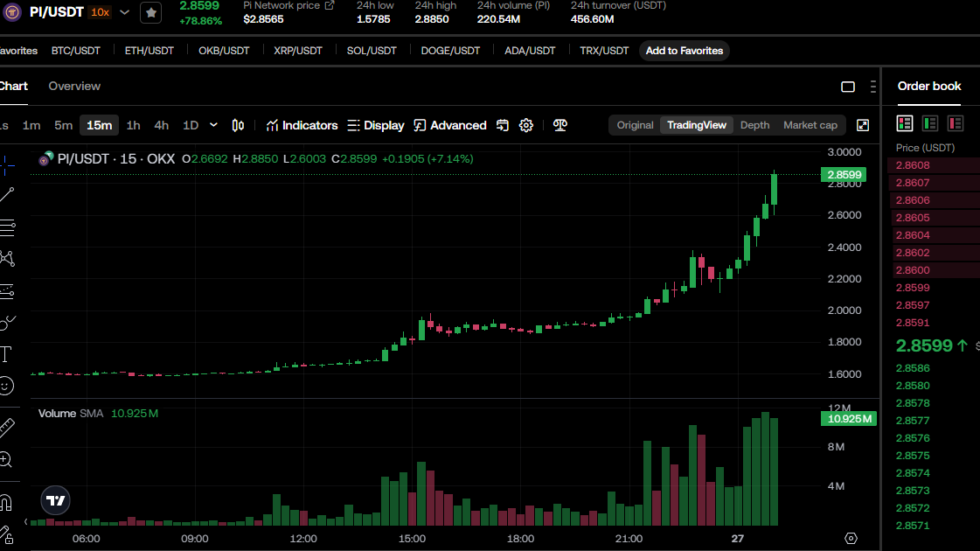
Task: Select OKB/USDT from favorites bar
Action: (x=224, y=51)
